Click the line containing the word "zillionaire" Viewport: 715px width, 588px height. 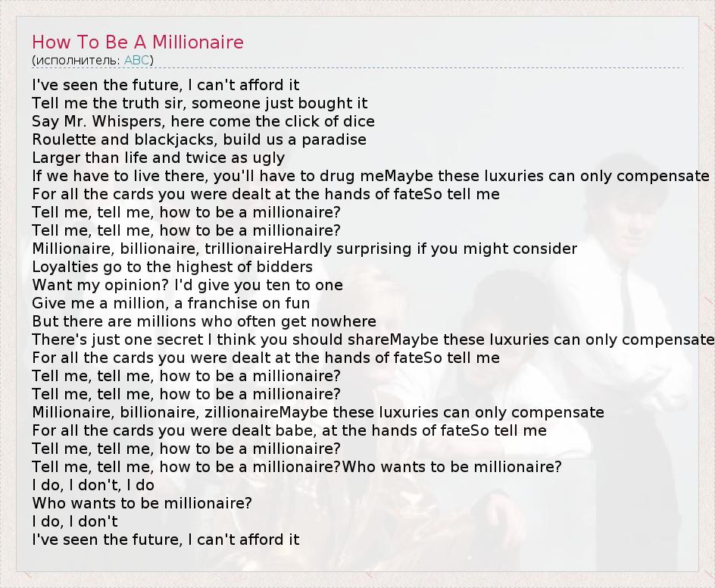pyautogui.click(x=317, y=412)
